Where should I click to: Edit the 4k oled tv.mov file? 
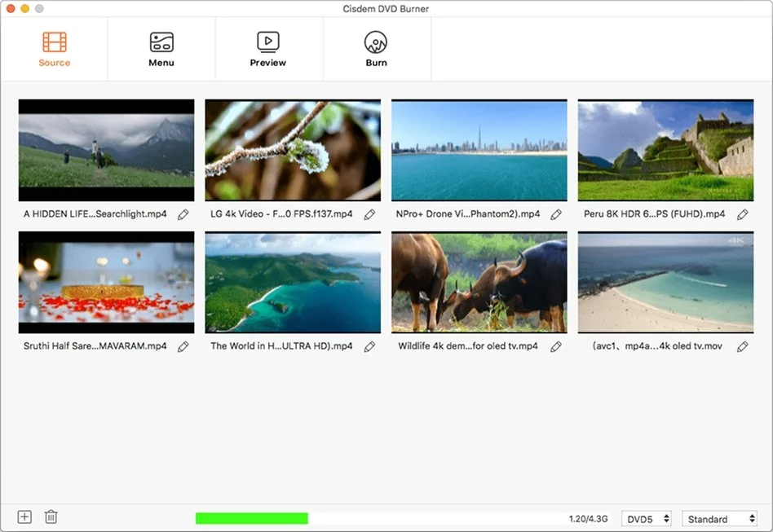click(x=742, y=346)
